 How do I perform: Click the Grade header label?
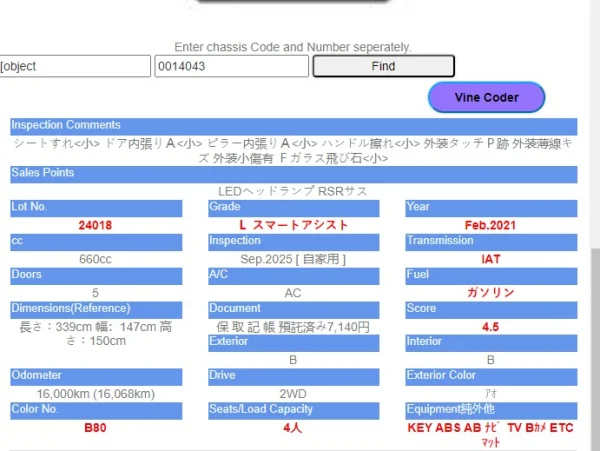[x=293, y=207]
